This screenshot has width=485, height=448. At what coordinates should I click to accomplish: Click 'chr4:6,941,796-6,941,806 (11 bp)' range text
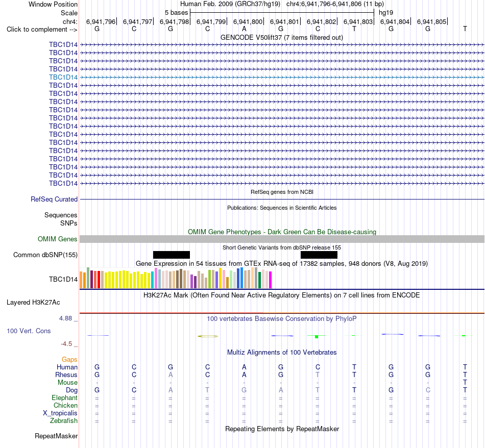335,4
